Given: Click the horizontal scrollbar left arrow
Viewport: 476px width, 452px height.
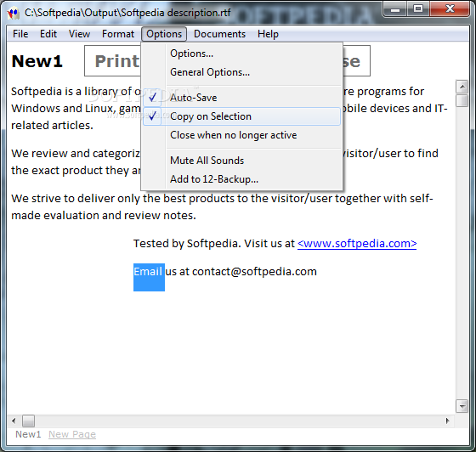Looking at the screenshot, I should tap(14, 421).
